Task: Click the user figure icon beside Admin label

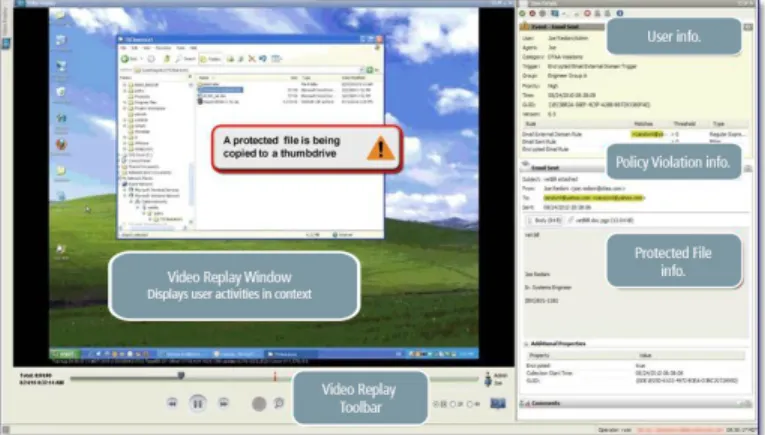Action: pyautogui.click(x=487, y=379)
